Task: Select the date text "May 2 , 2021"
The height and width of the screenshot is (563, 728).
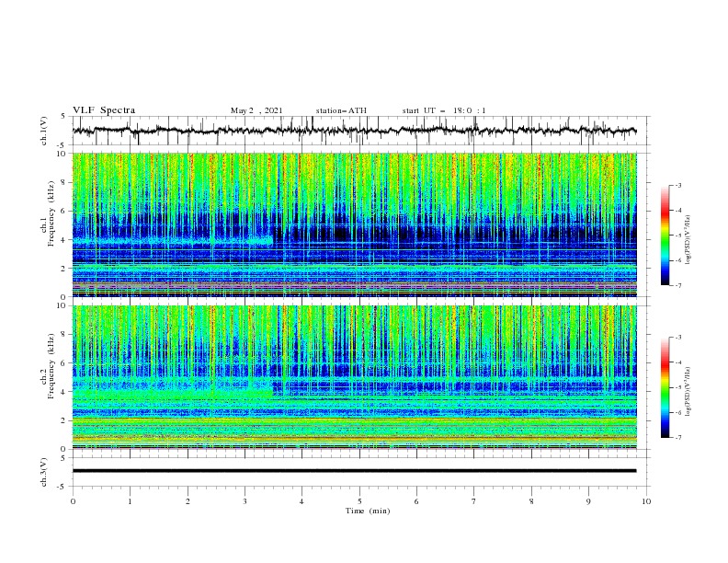Action: (256, 110)
